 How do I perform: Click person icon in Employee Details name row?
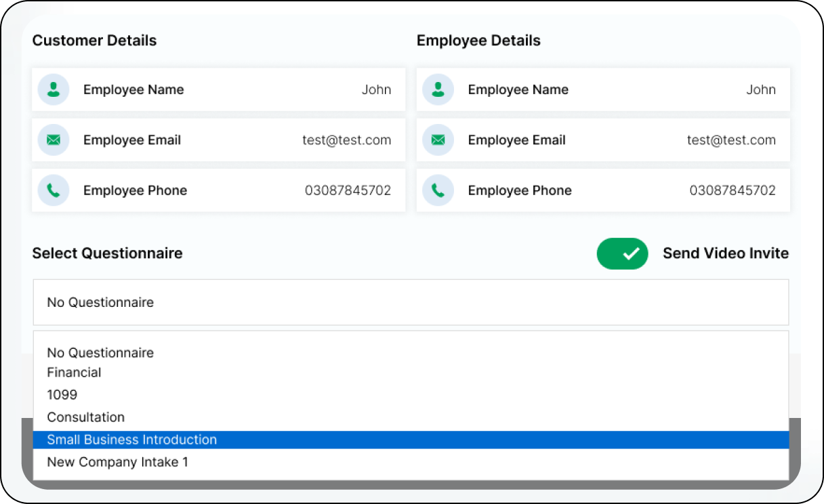438,89
